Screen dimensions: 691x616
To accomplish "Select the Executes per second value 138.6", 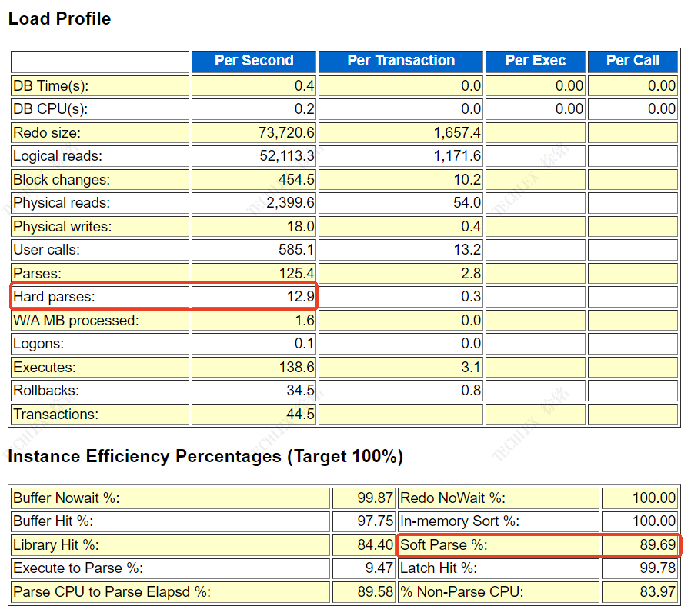I will point(296,368).
